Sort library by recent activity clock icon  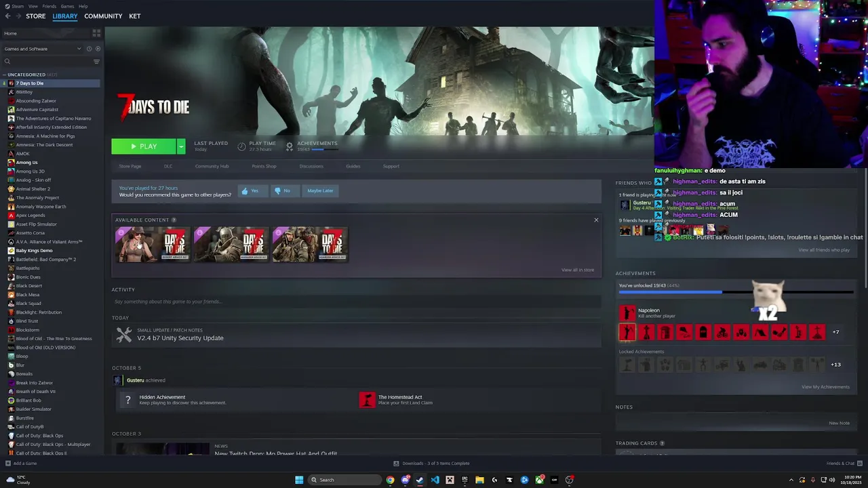pyautogui.click(x=89, y=49)
